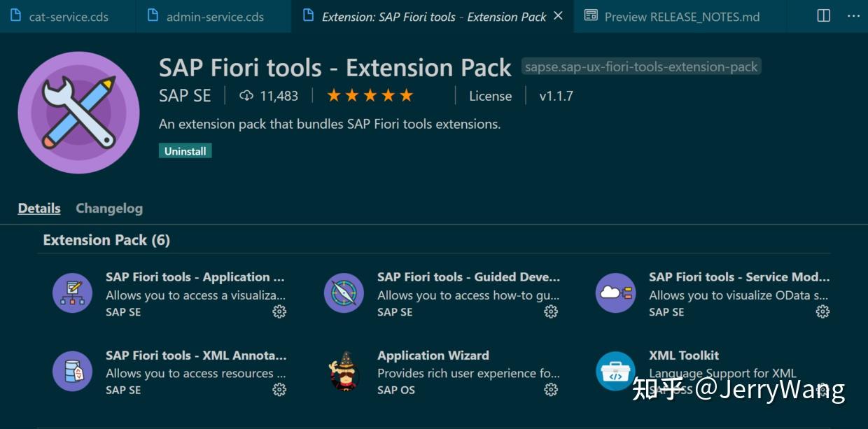The height and width of the screenshot is (429, 868).
Task: Click the extension description text about bundling extensions
Action: (330, 125)
